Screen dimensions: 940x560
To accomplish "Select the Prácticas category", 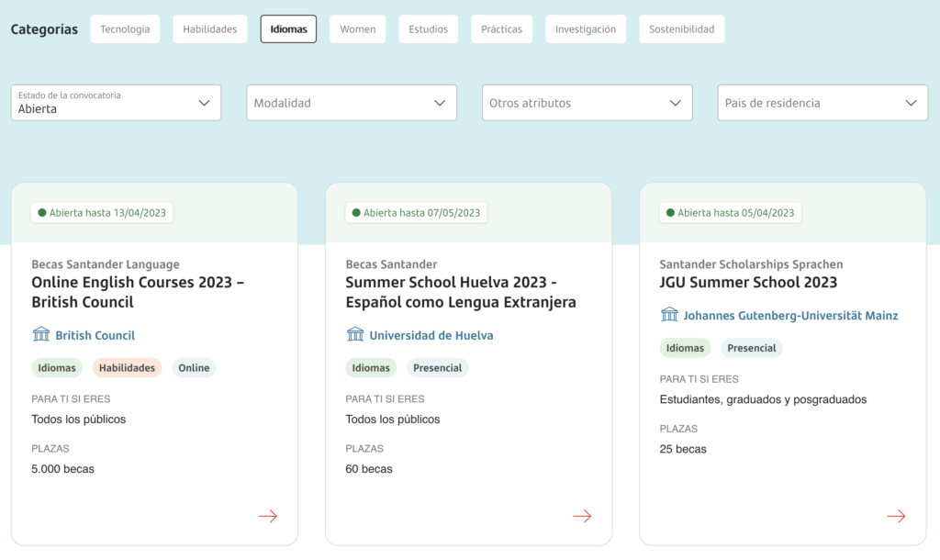I will 502,28.
